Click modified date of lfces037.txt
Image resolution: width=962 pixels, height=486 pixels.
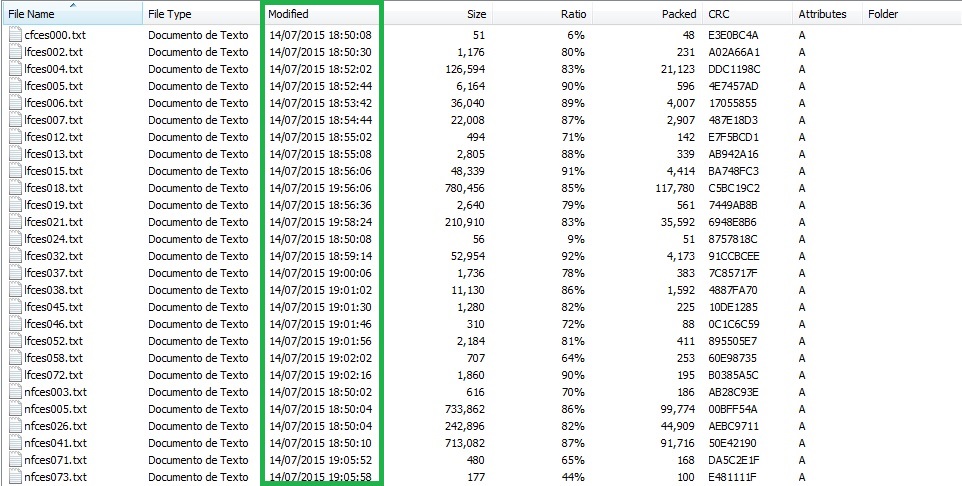click(320, 273)
